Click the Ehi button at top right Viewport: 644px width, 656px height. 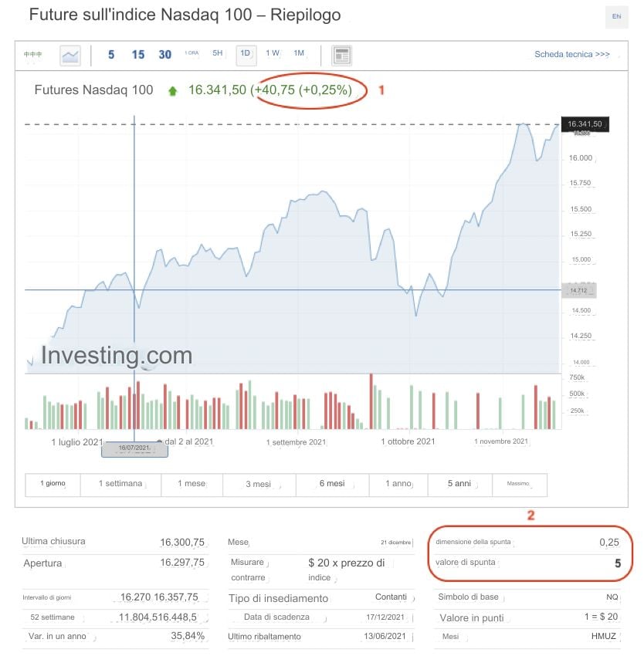coord(616,17)
